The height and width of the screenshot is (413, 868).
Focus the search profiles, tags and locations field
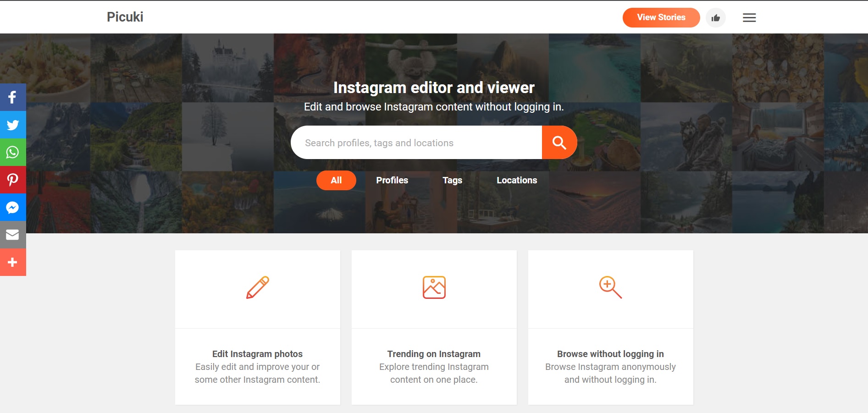tap(416, 143)
